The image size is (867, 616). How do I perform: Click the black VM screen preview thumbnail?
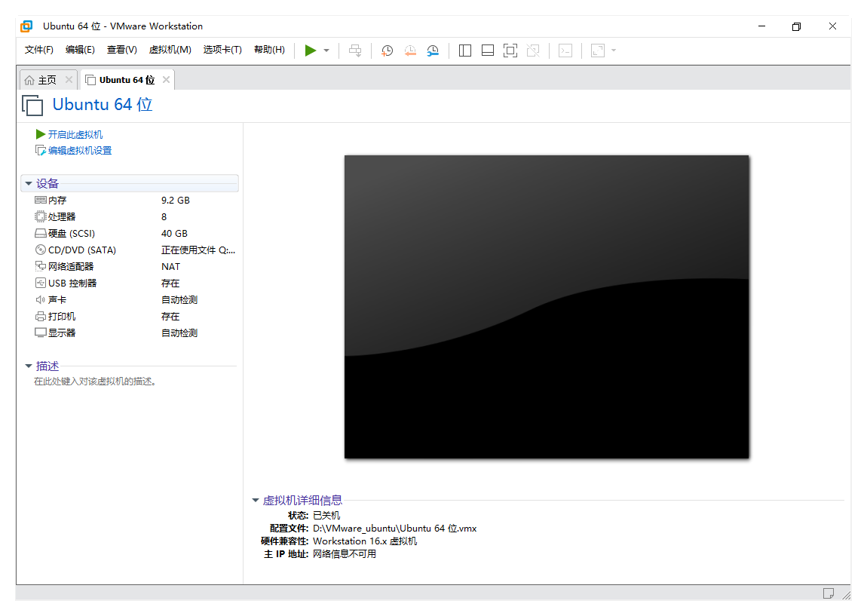click(x=547, y=307)
